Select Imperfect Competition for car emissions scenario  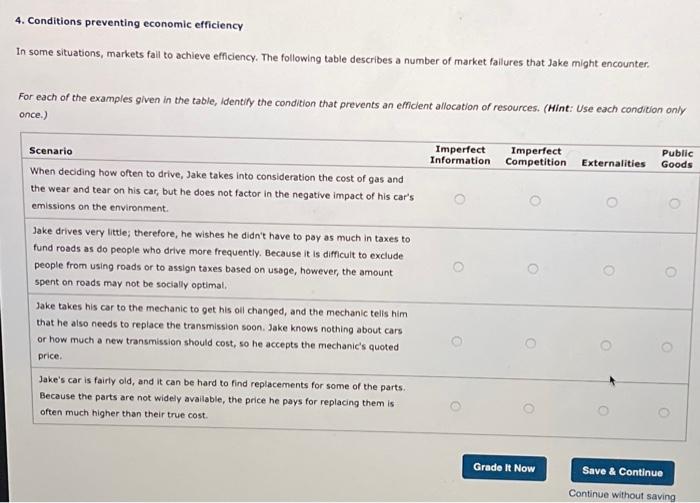535,201
